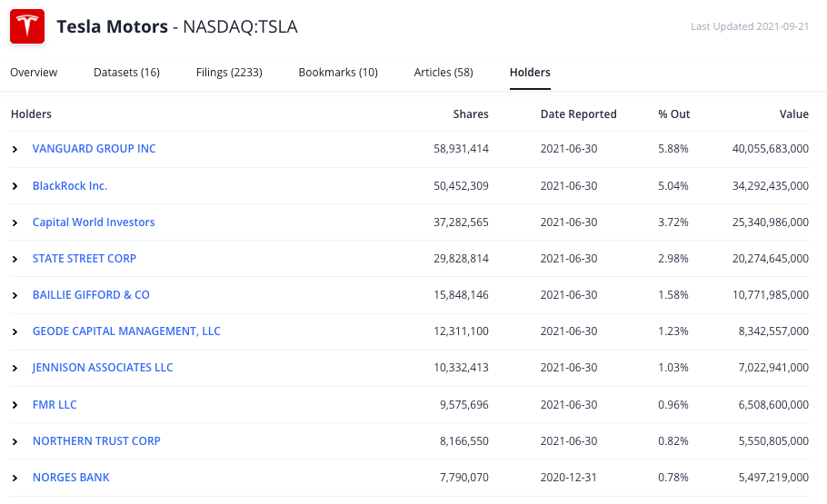Select FMR LLC's 9,575,696 shares
827x504 pixels.
[464, 404]
